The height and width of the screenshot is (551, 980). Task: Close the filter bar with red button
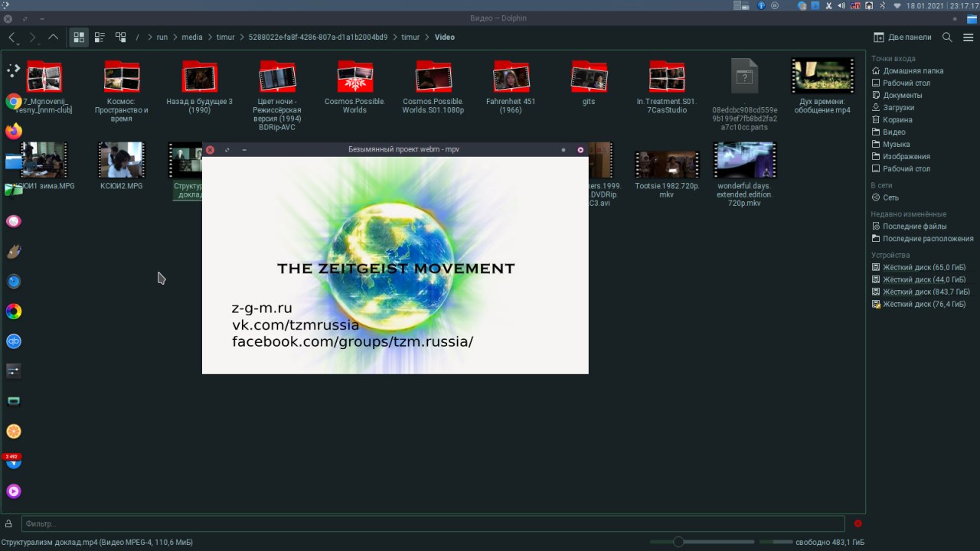(x=857, y=523)
